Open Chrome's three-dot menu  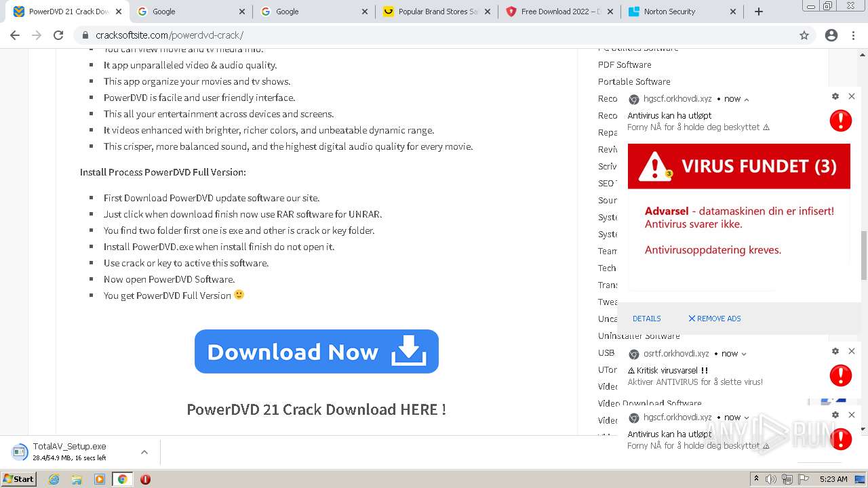(853, 35)
